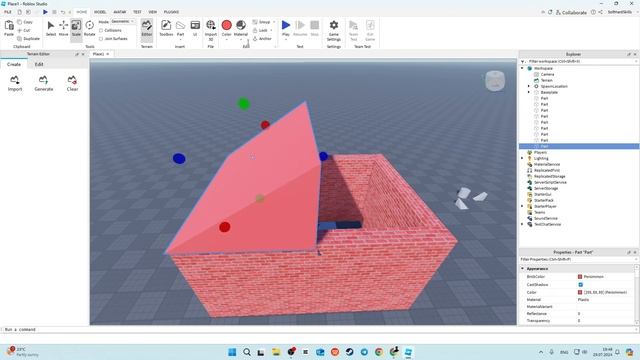Expand the Baseplate node
The height and width of the screenshot is (360, 640).
click(529, 92)
